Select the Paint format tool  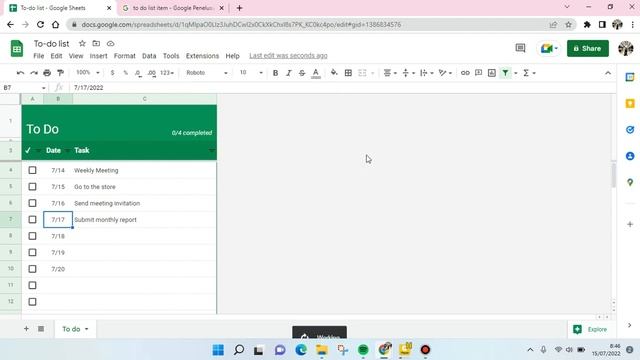60,73
